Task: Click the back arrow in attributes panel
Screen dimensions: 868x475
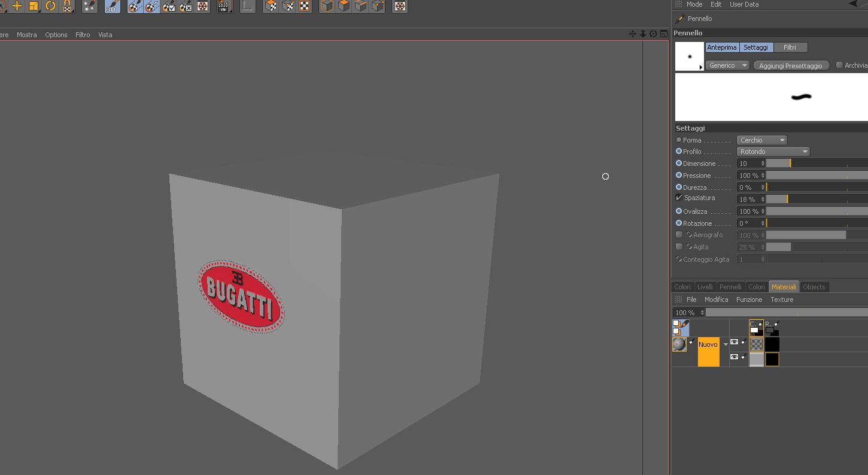Action: (x=852, y=4)
